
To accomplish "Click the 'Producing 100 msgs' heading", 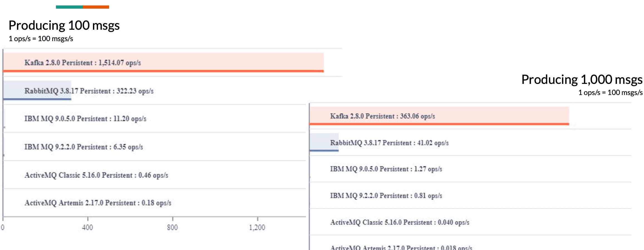I will [x=64, y=25].
